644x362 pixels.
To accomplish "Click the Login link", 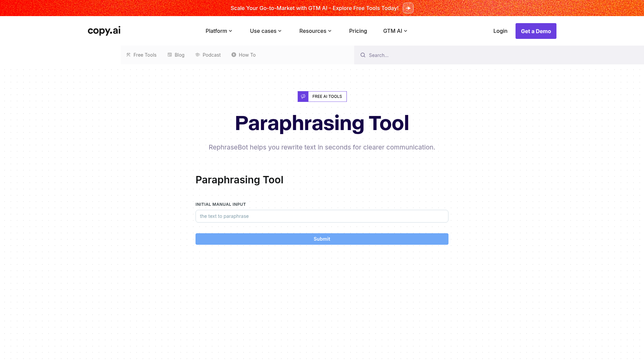I will click(500, 31).
